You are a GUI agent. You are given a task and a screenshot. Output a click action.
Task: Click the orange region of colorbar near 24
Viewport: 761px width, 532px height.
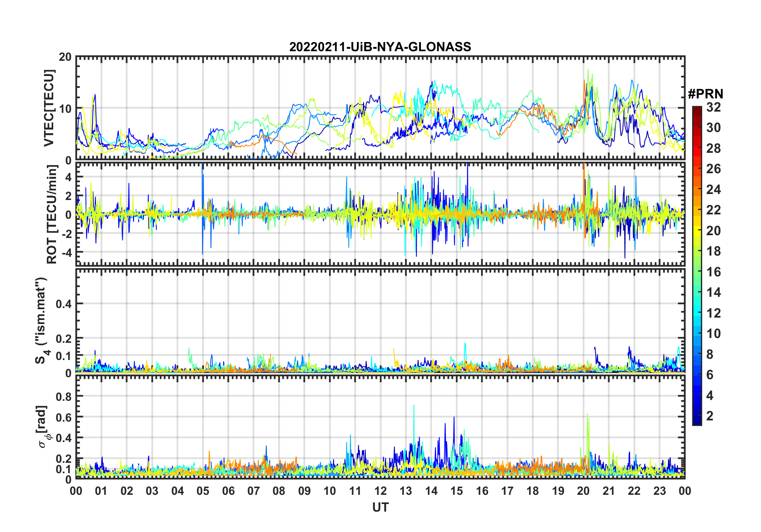tap(697, 189)
